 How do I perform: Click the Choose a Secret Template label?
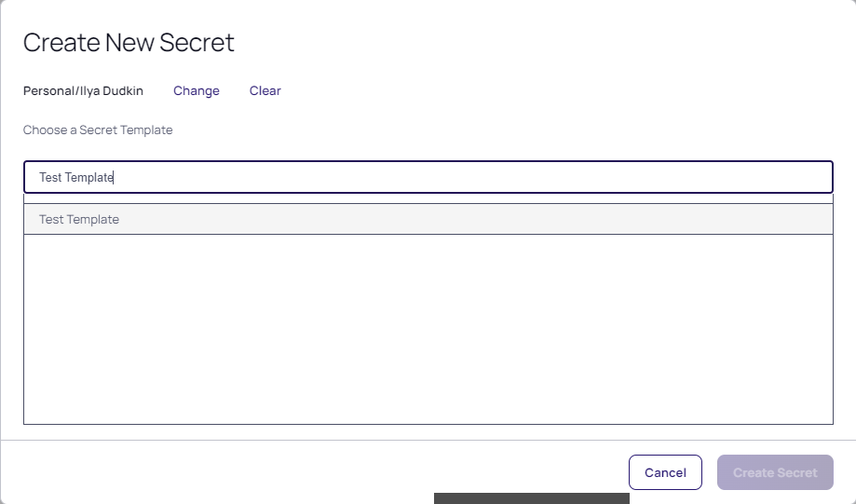pos(98,129)
